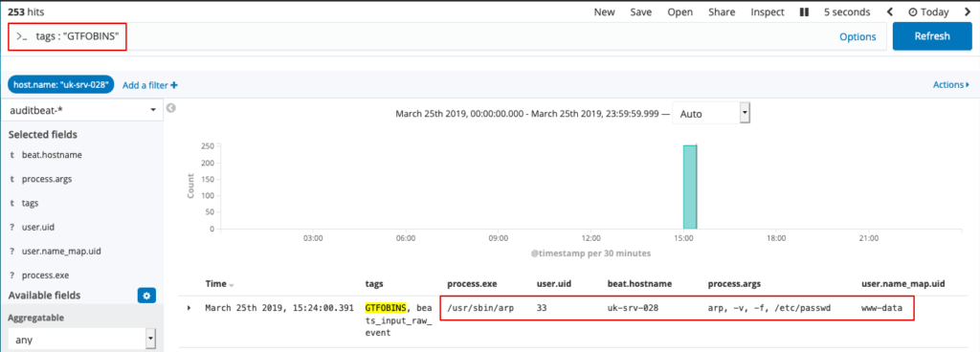Open the Inspect menu item
The image size is (980, 352).
768,11
